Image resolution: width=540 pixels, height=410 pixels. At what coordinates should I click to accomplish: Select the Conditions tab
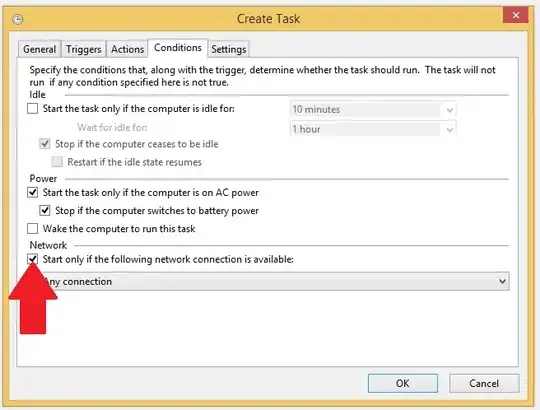[x=178, y=48]
